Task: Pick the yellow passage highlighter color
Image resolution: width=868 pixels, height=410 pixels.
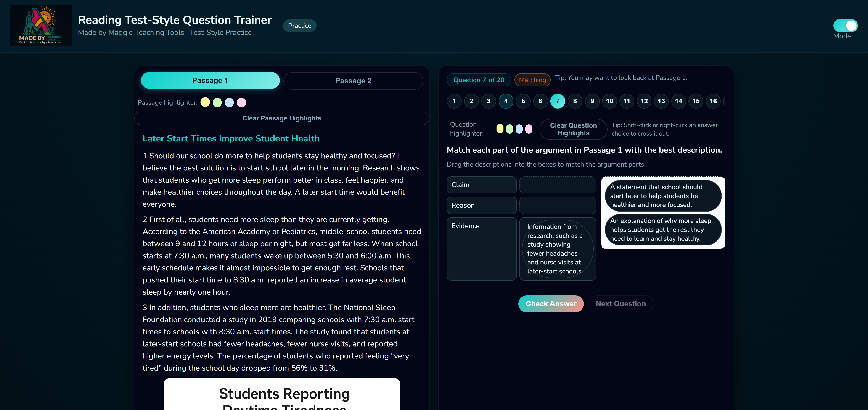Action: click(x=205, y=102)
